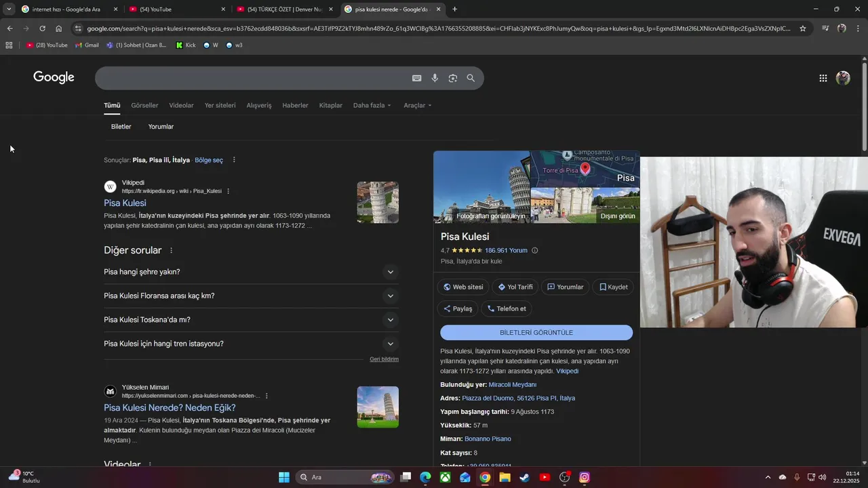Click 'Fotoğrafları görüntüleyin' on panel image
Screen dimensions: 868x488
point(491,216)
